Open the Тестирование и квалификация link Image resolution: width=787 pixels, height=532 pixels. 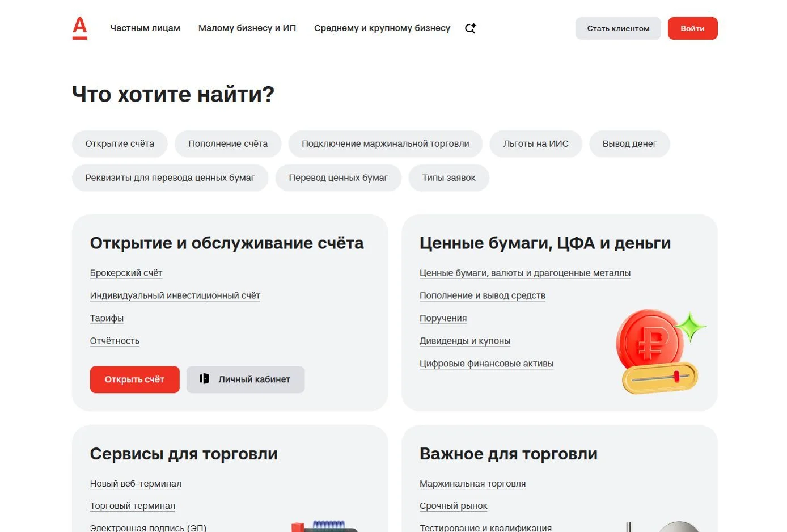coord(485,527)
